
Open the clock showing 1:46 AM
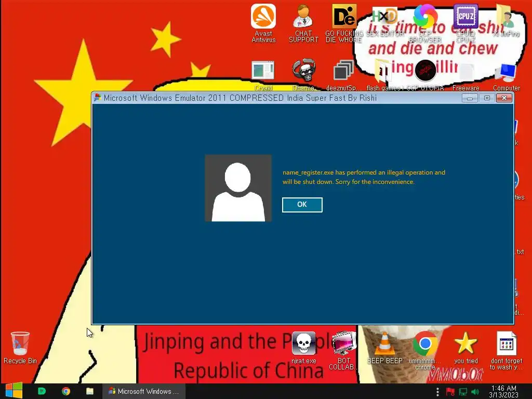(x=504, y=391)
